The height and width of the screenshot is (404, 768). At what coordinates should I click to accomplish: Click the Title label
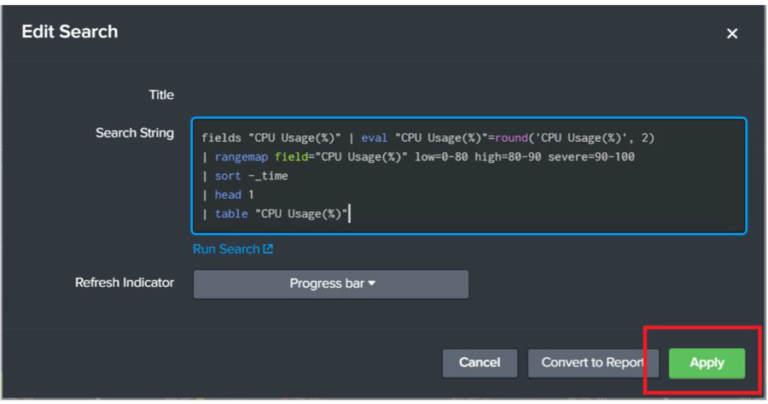coord(160,95)
